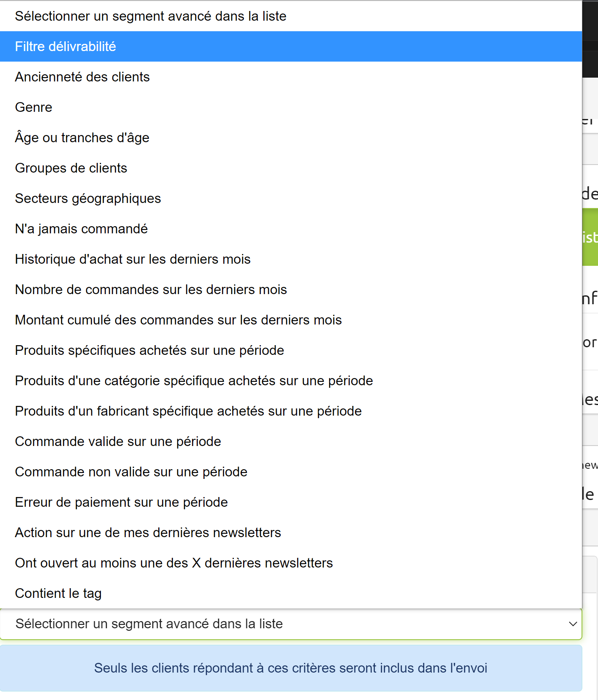The width and height of the screenshot is (598, 700).
Task: Select 'Sélectionner un segment avancé dans la liste' placeholder option
Action: [291, 16]
